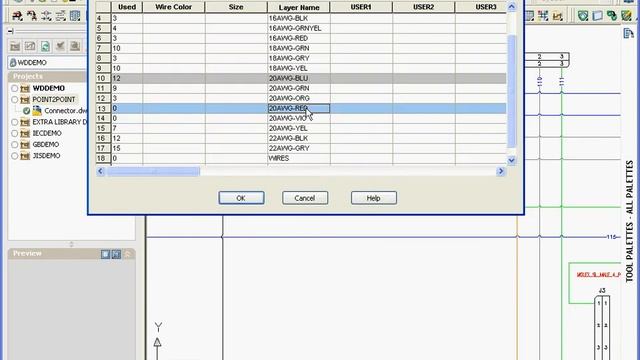
Task: Click the horizontal scrollbar thumb
Action: pyautogui.click(x=153, y=171)
